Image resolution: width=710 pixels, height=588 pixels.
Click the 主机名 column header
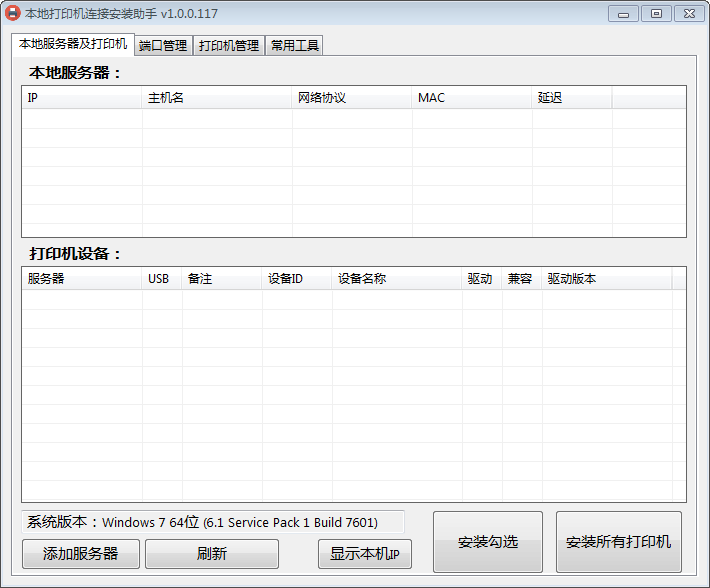pyautogui.click(x=217, y=98)
